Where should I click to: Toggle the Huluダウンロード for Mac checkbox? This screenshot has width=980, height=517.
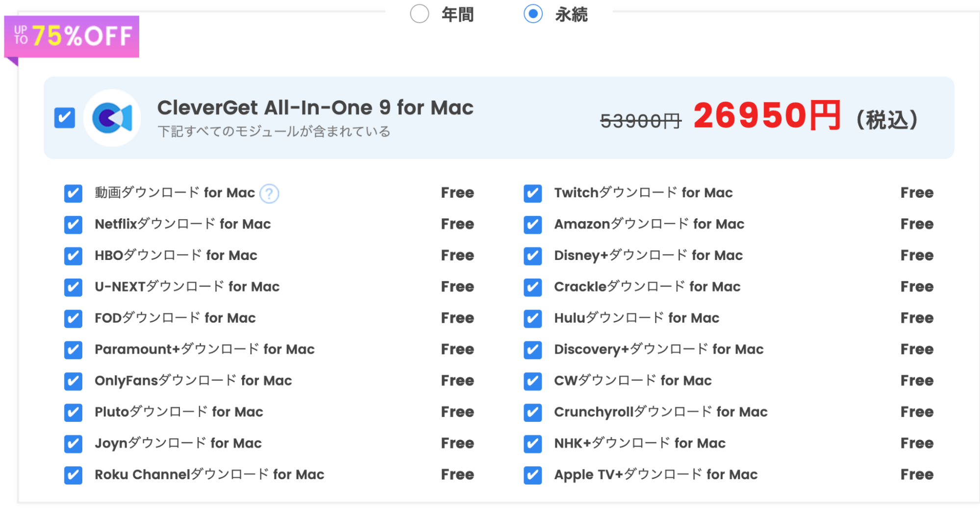[532, 318]
